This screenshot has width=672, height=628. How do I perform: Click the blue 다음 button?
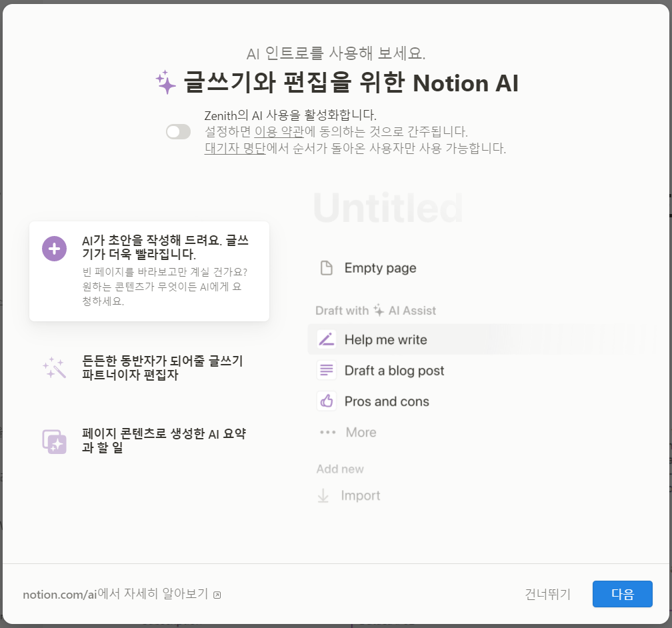pyautogui.click(x=622, y=594)
